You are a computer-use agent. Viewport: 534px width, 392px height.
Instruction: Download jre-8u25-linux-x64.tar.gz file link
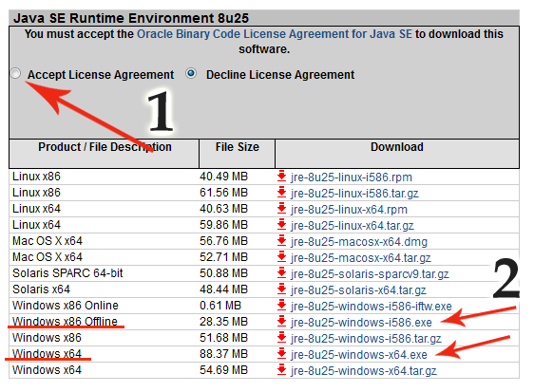point(353,226)
